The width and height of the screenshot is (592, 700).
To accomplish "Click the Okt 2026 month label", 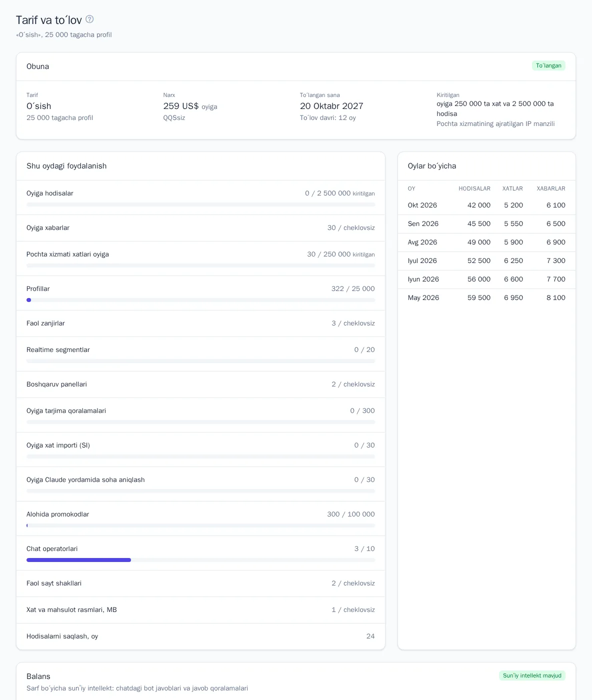I will point(422,205).
